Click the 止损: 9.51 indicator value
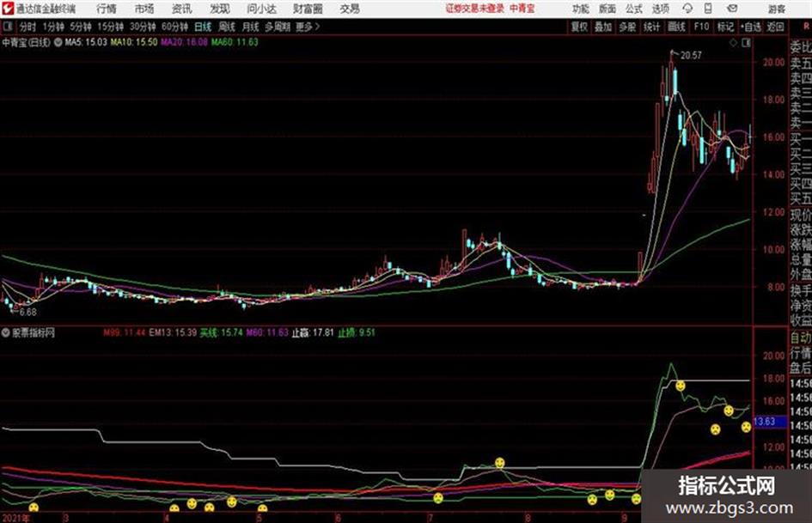Viewport: 812px width, 523px height. (x=357, y=332)
